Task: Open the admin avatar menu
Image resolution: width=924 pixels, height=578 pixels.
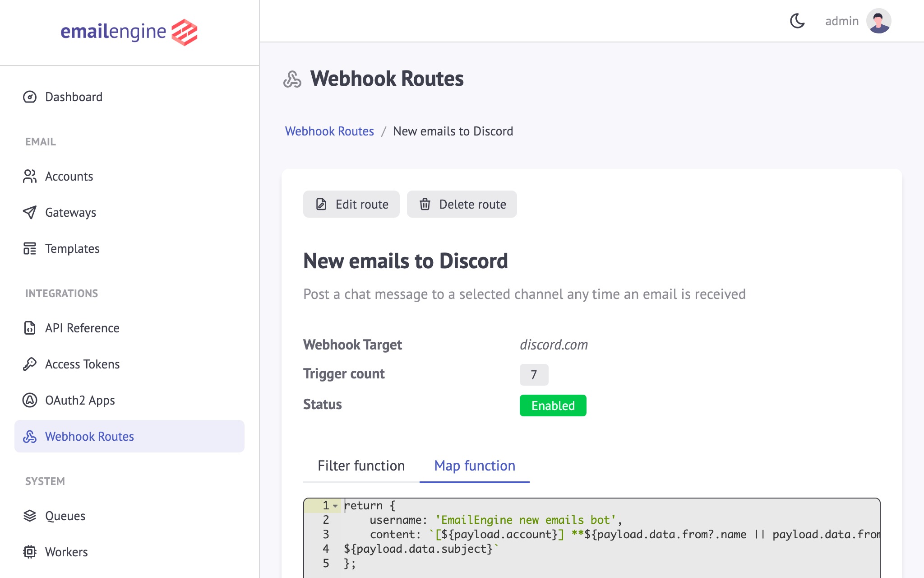Action: pyautogui.click(x=878, y=21)
